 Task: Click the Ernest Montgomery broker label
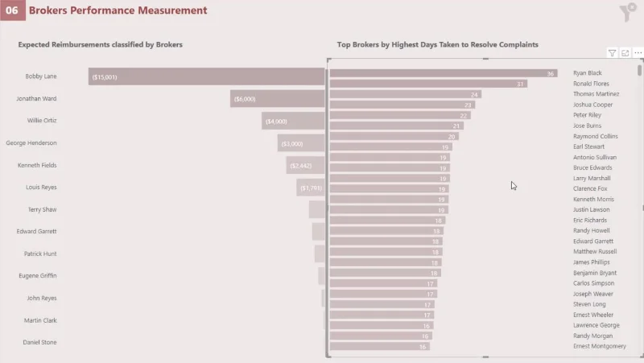pos(600,346)
